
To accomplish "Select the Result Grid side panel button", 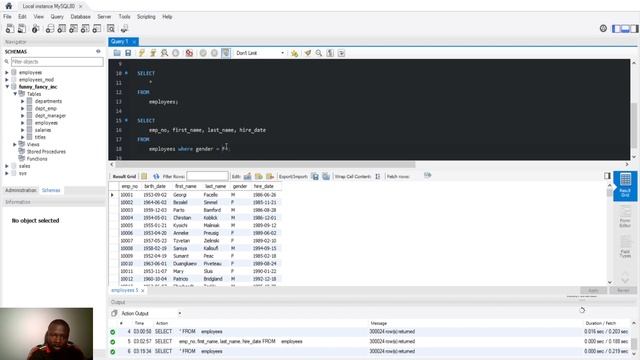I will coord(625,186).
